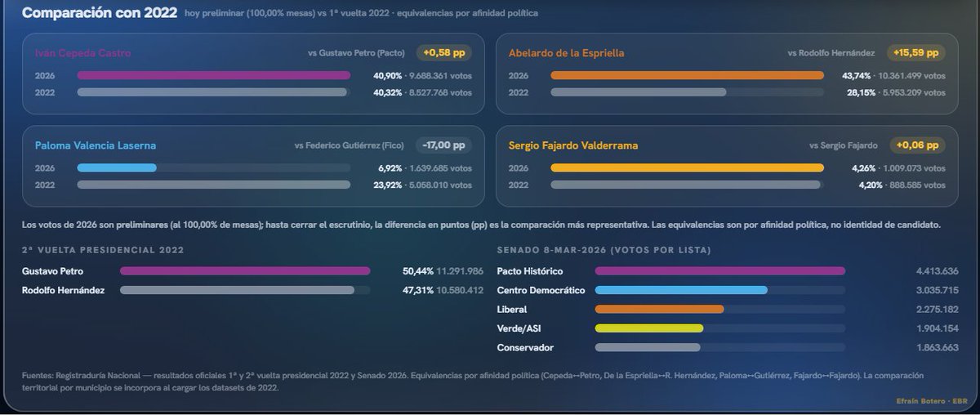Screen dimensions: 980x415
Task: Click Rodolfo Hernández's gray runoff bar
Action: click(x=238, y=290)
